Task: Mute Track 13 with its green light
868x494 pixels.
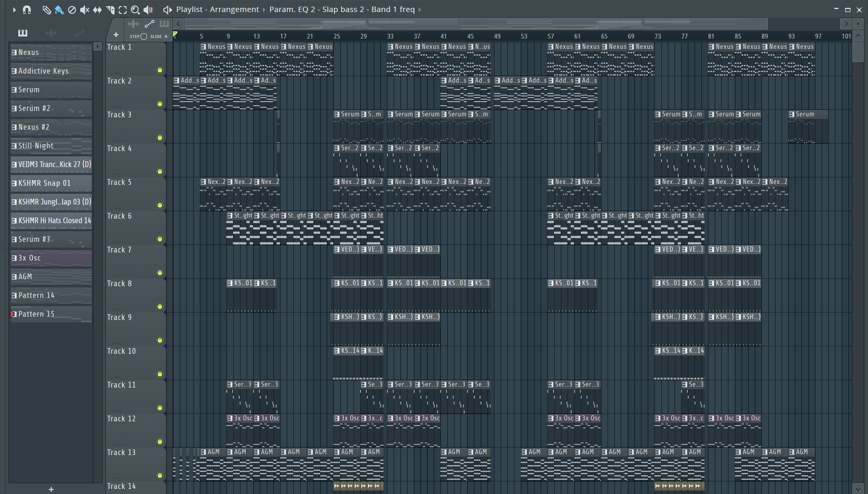Action: click(x=160, y=475)
